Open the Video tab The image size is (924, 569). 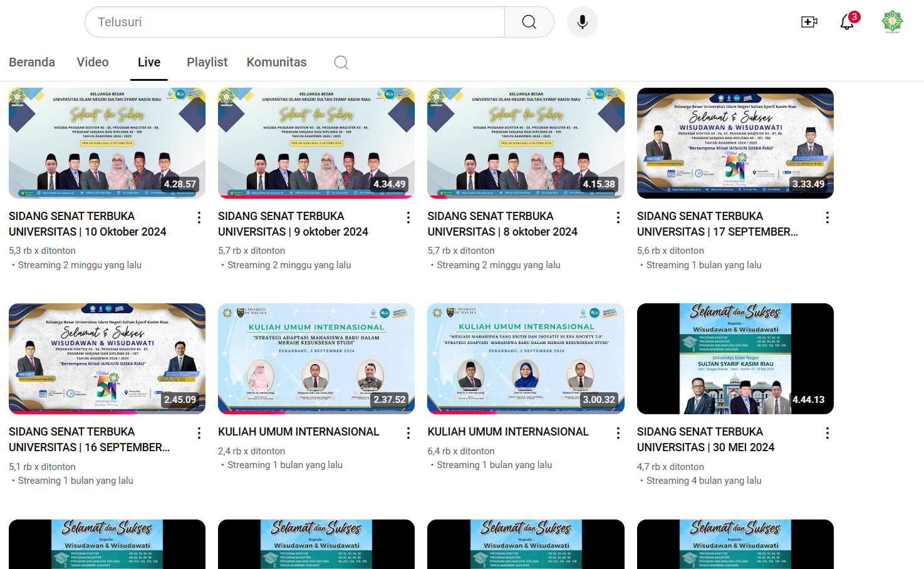[93, 62]
